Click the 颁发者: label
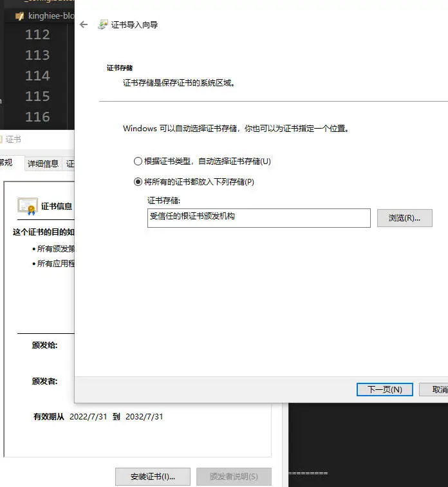This screenshot has height=487, width=448. coord(45,381)
